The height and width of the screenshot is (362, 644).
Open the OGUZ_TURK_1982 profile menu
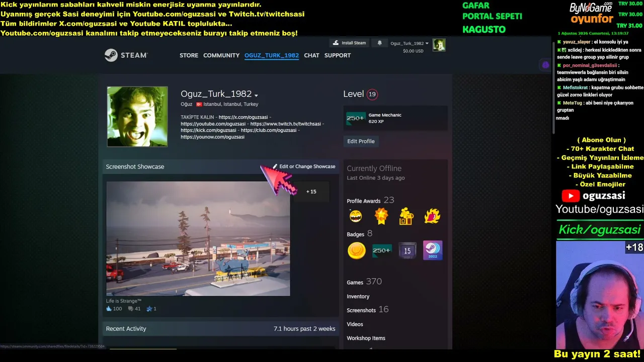(x=272, y=55)
